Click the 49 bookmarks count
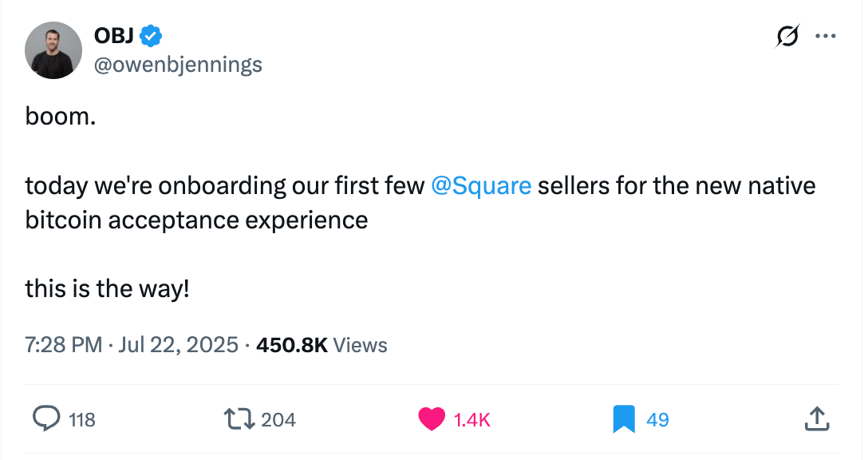 [x=657, y=420]
